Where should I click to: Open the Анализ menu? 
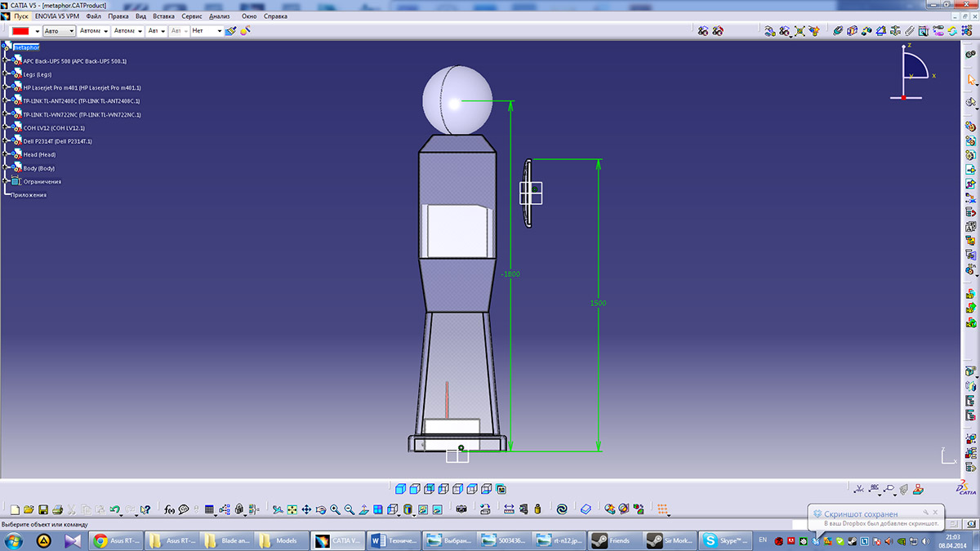click(x=219, y=16)
